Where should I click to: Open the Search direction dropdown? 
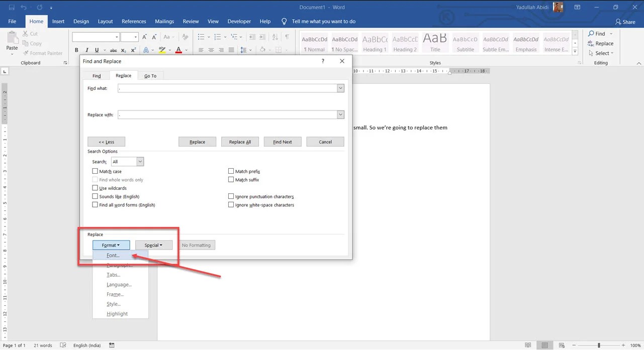coord(140,161)
